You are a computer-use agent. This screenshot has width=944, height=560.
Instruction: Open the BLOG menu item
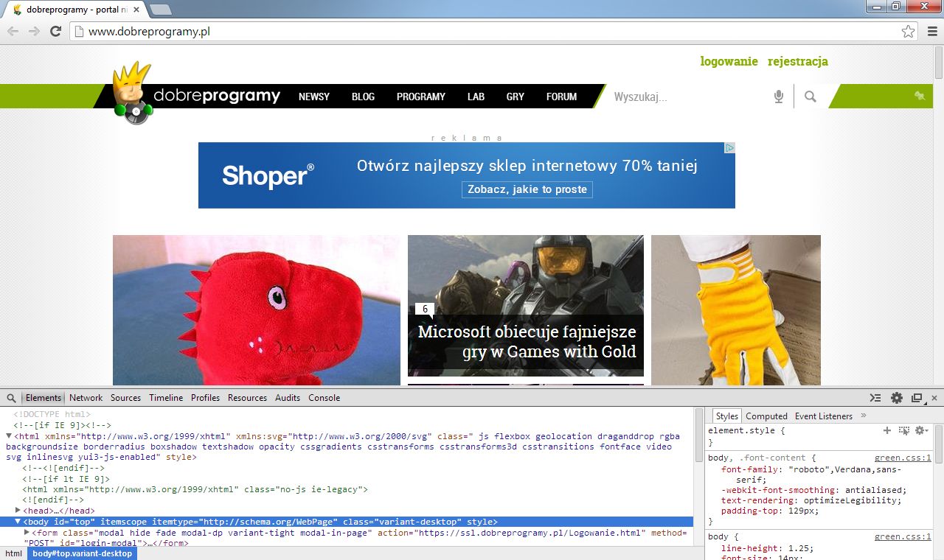(363, 97)
